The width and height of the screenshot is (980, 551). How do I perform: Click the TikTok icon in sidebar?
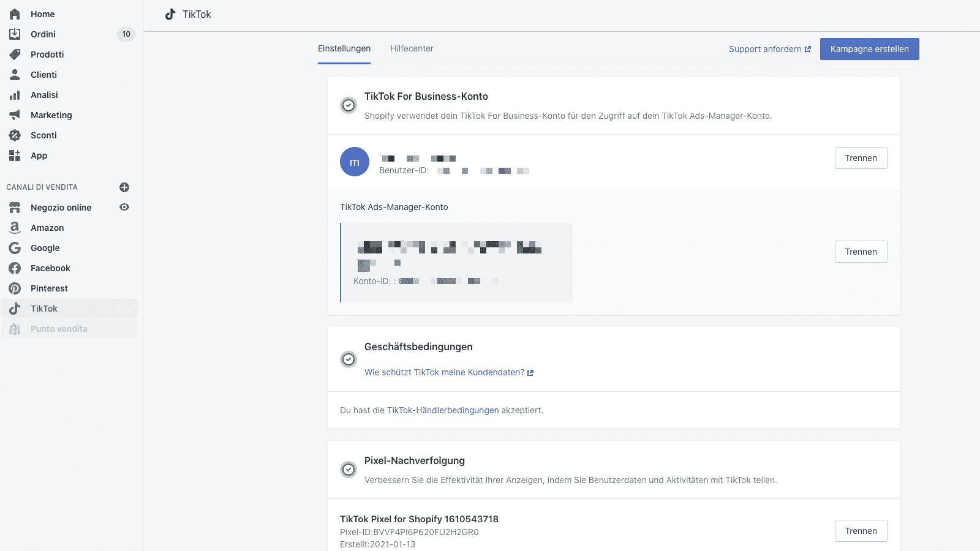click(x=15, y=309)
